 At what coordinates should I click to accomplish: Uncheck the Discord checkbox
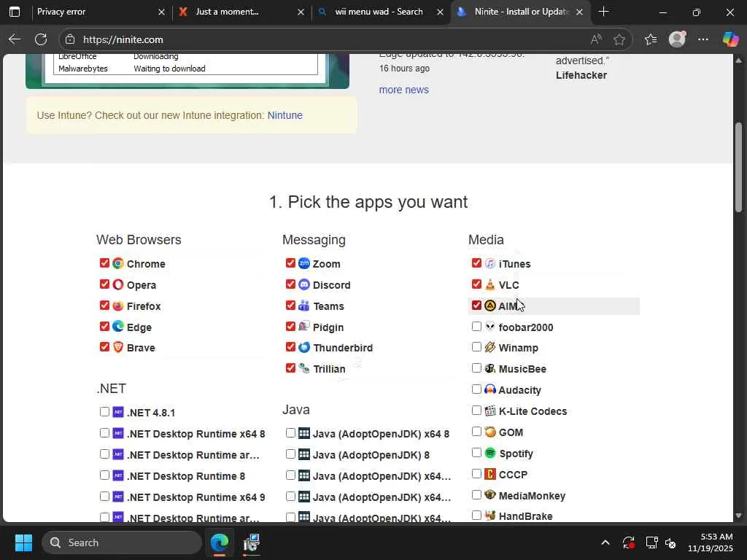290,284
